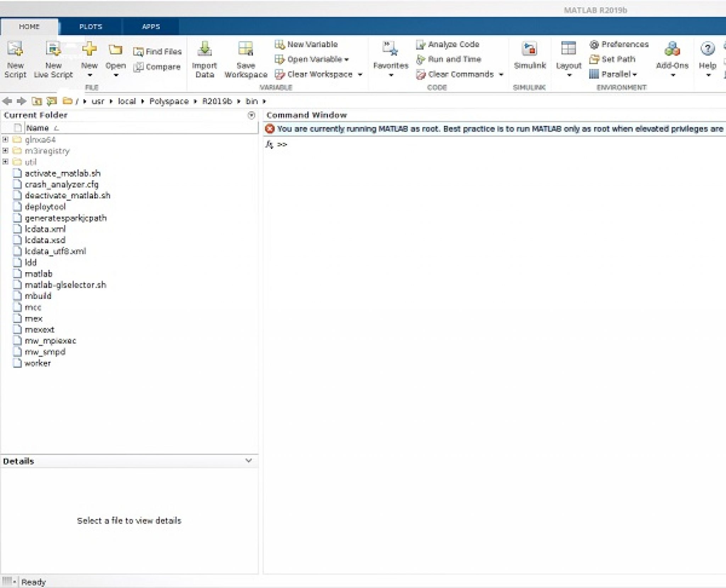Select the matlab file in Current Folder

point(38,274)
